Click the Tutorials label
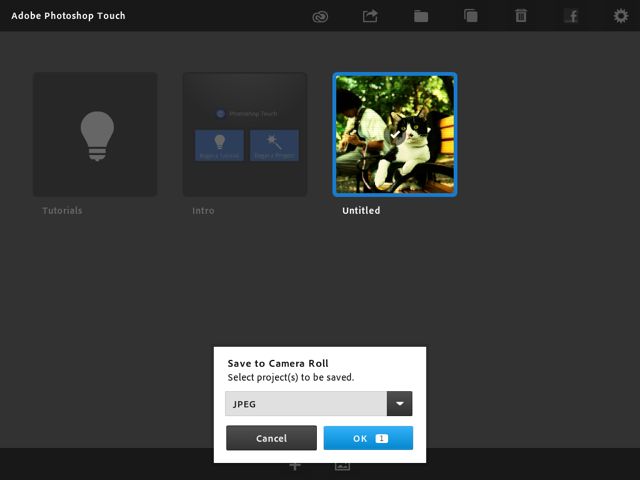 62,211
